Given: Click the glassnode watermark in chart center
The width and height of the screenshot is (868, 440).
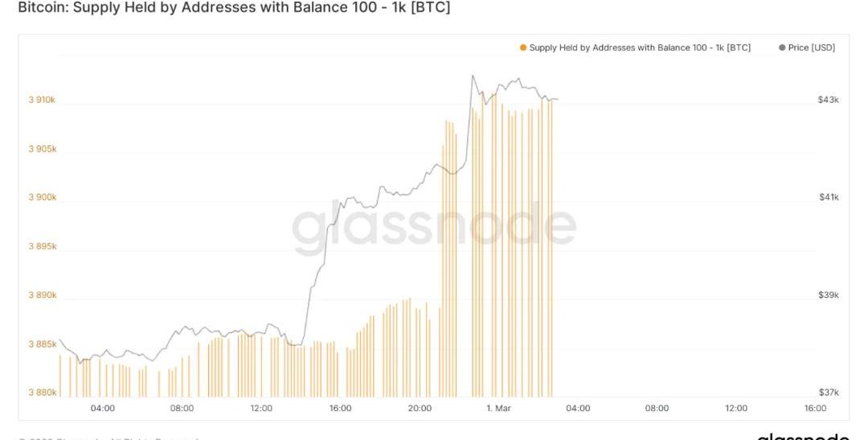Looking at the screenshot, I should 434,227.
